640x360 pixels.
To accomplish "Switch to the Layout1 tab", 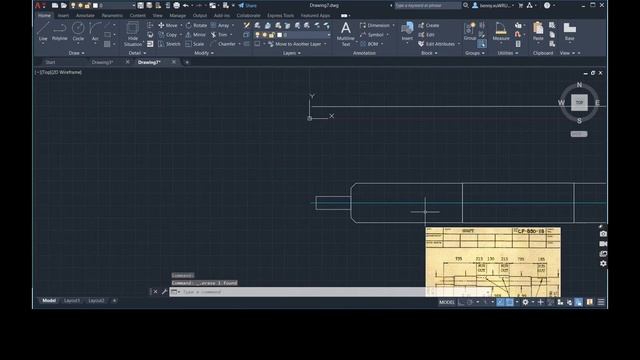I will pyautogui.click(x=72, y=301).
